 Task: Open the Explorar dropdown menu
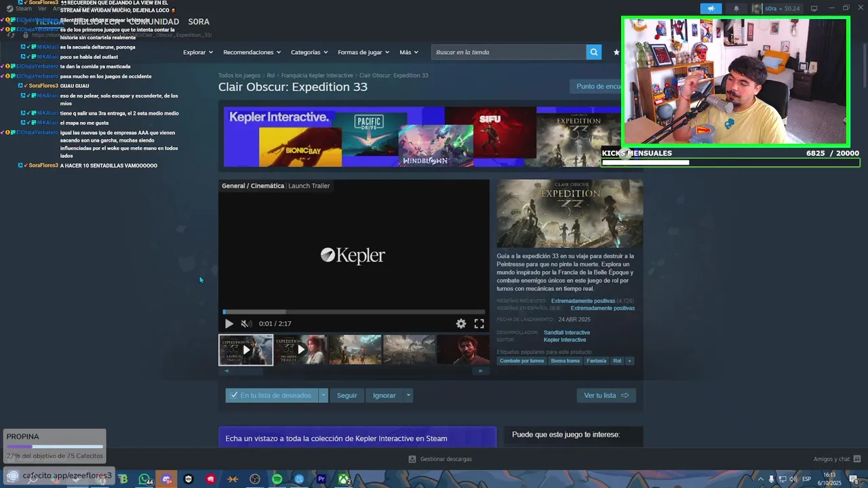click(198, 52)
